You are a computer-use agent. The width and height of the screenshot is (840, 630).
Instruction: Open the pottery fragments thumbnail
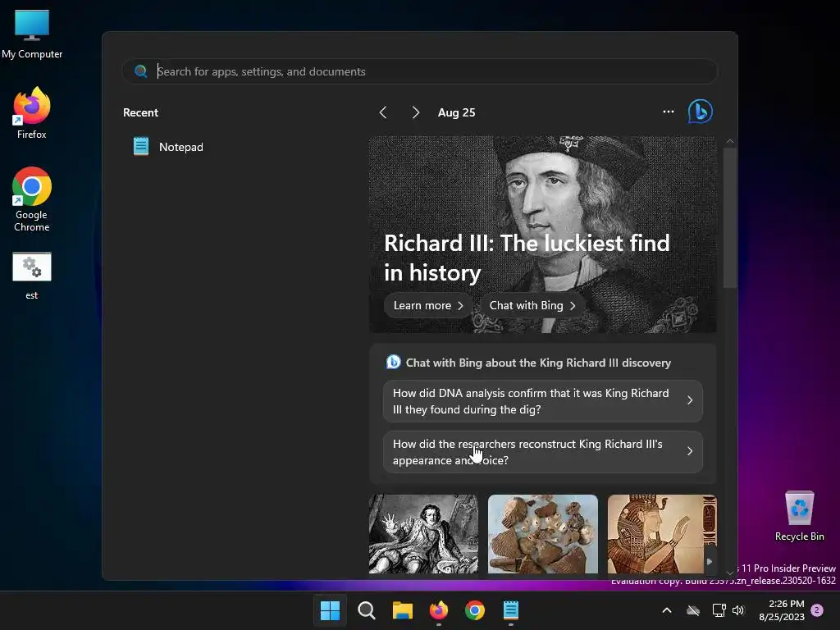543,533
